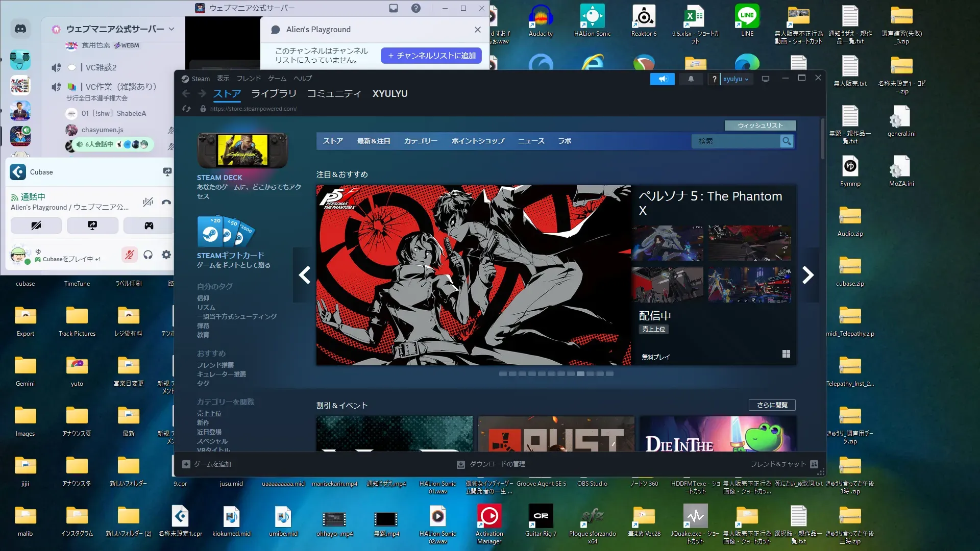Toggle Discord camera on
The width and height of the screenshot is (980, 551).
(x=36, y=226)
